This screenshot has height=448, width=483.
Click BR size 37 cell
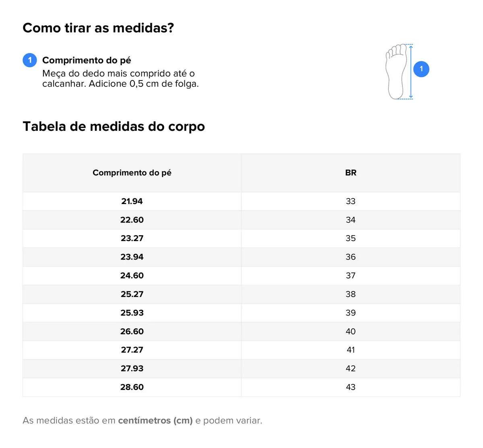(351, 275)
